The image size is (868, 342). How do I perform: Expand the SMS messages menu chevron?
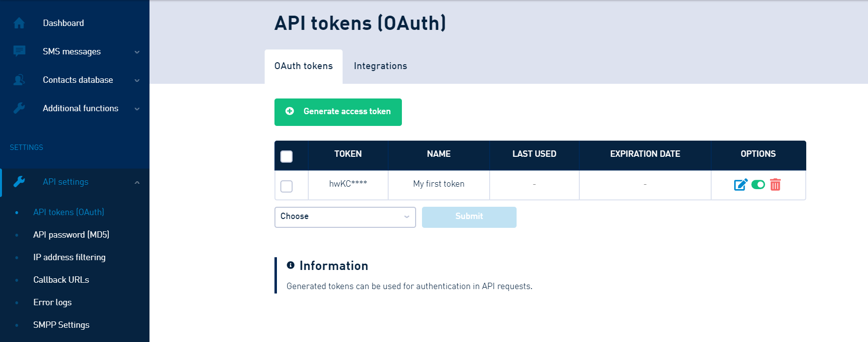pyautogui.click(x=137, y=52)
